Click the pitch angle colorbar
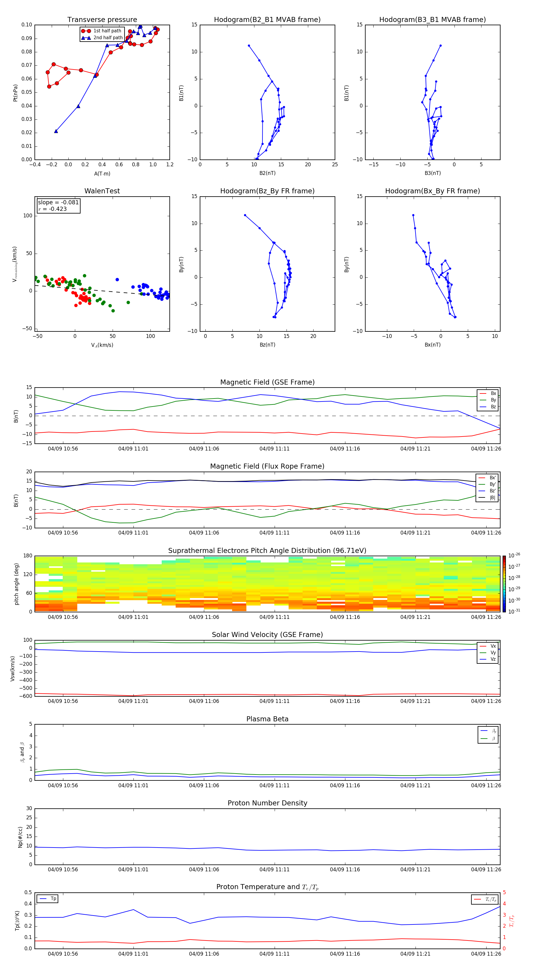 tap(504, 584)
